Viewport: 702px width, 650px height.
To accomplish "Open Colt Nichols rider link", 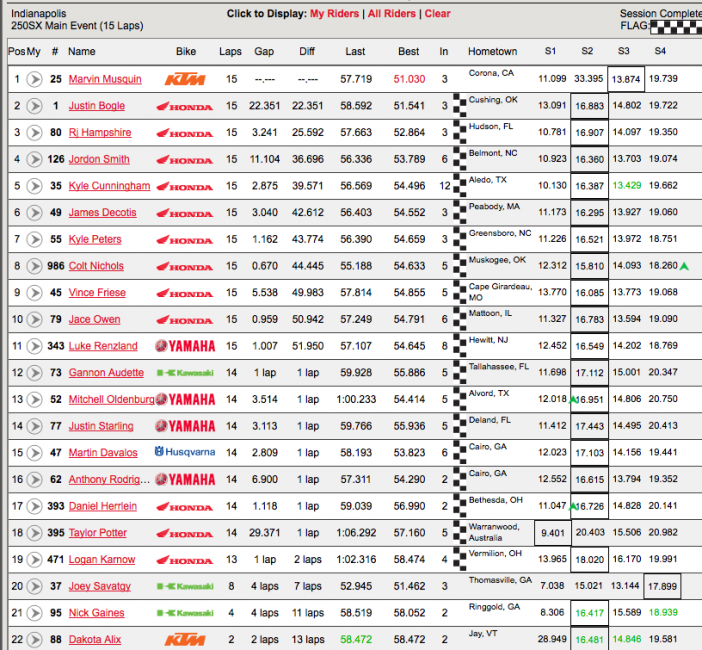I will click(x=96, y=266).
